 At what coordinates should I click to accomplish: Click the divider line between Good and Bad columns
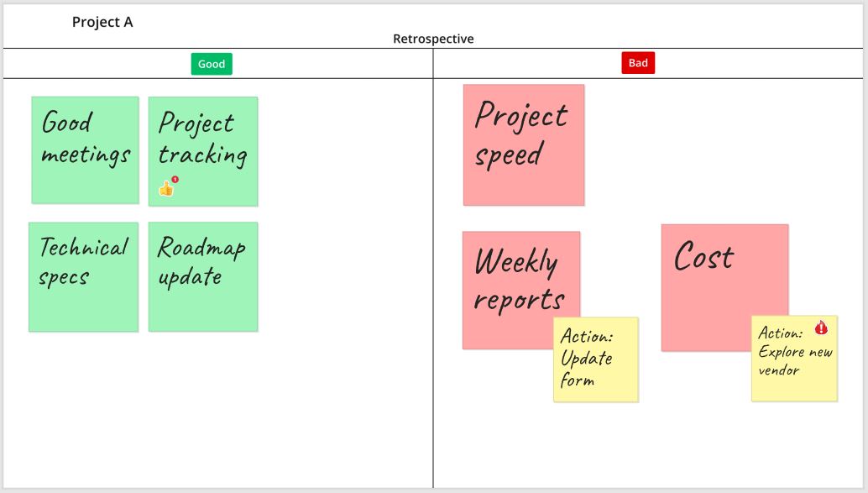(x=432, y=252)
